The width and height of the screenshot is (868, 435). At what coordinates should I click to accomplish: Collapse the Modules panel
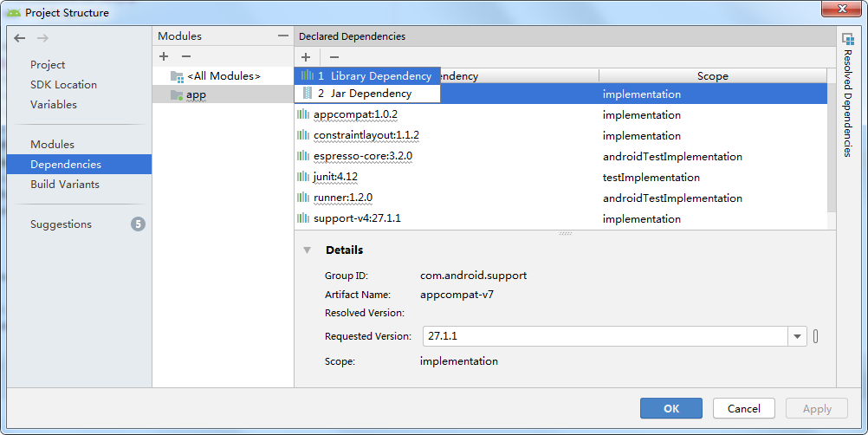point(283,36)
